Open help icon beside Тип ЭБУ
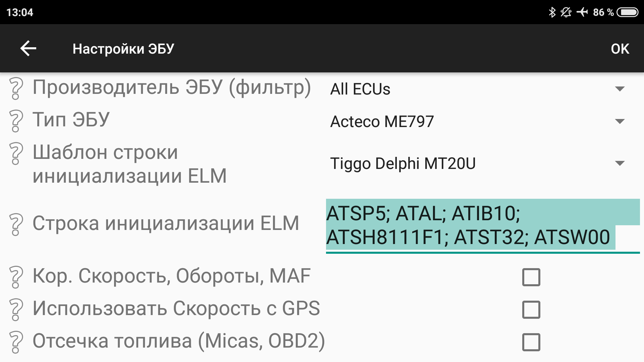The width and height of the screenshot is (644, 362). click(16, 121)
